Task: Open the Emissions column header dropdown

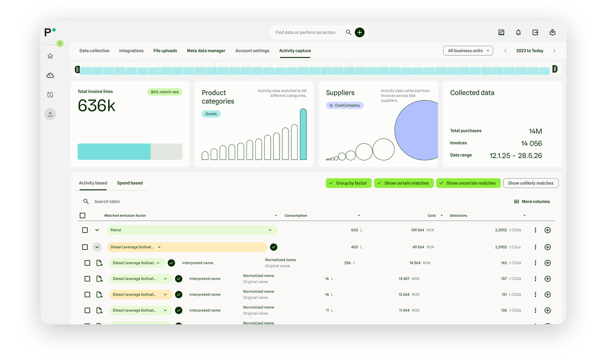Action: click(x=524, y=216)
